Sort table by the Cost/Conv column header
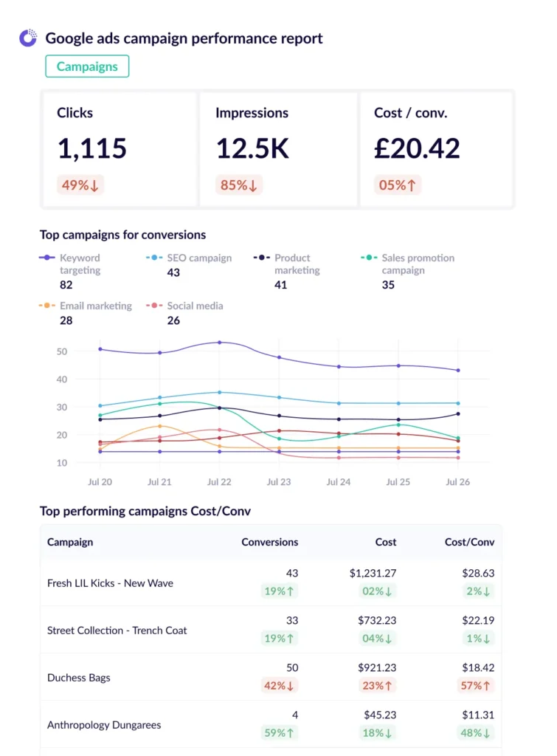 click(x=469, y=542)
